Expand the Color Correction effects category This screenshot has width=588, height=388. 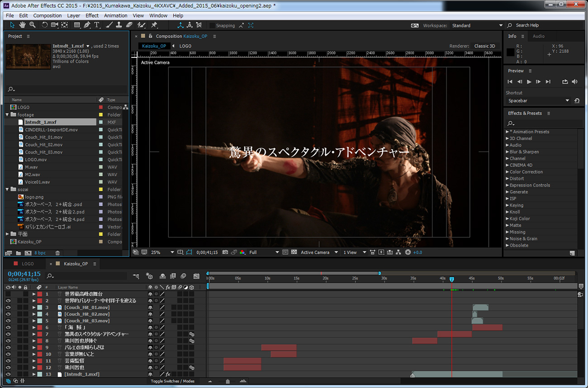pyautogui.click(x=507, y=172)
